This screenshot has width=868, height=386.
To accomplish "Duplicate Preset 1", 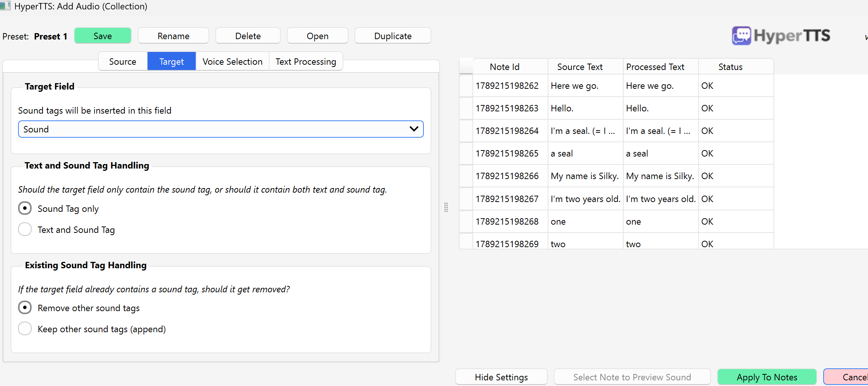I will click(x=393, y=36).
